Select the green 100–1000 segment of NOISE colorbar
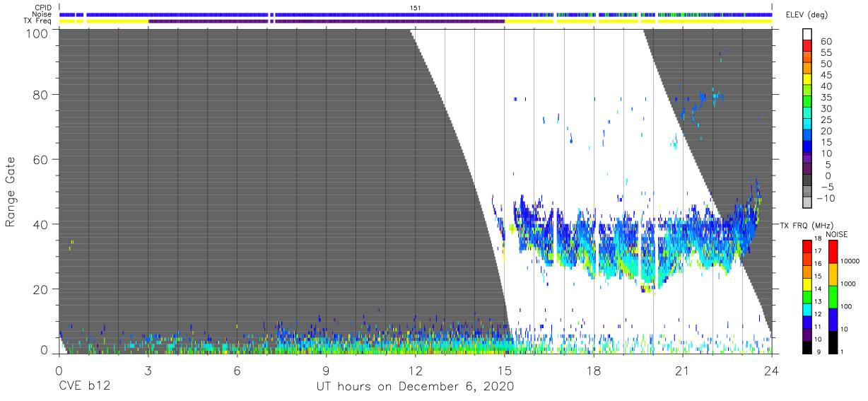This screenshot has height=401, width=868. (x=834, y=296)
